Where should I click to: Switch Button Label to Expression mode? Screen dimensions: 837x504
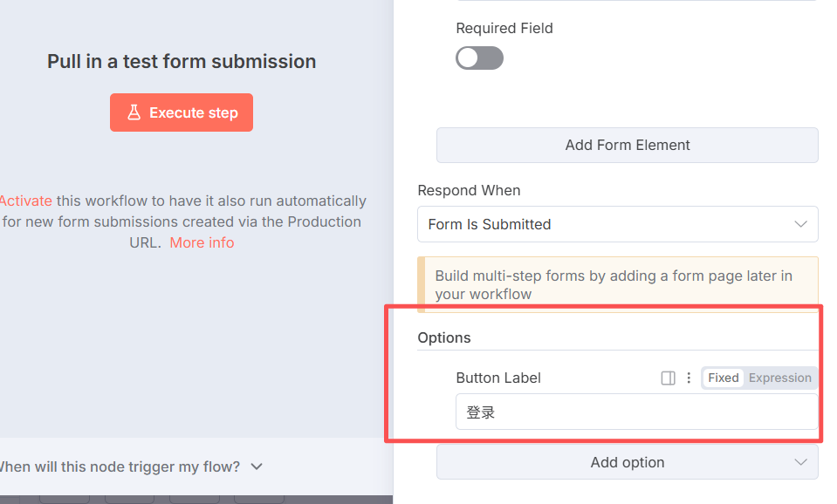779,378
